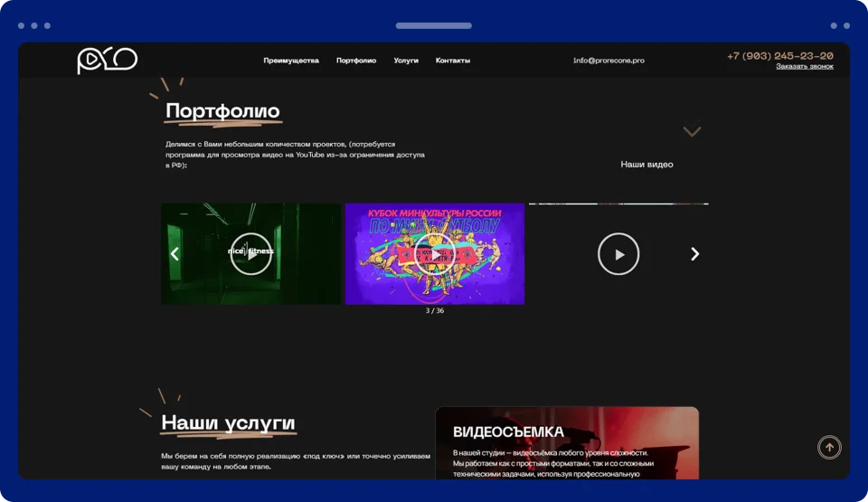Select the Контакты menu link
This screenshot has height=502, width=868.
point(452,61)
